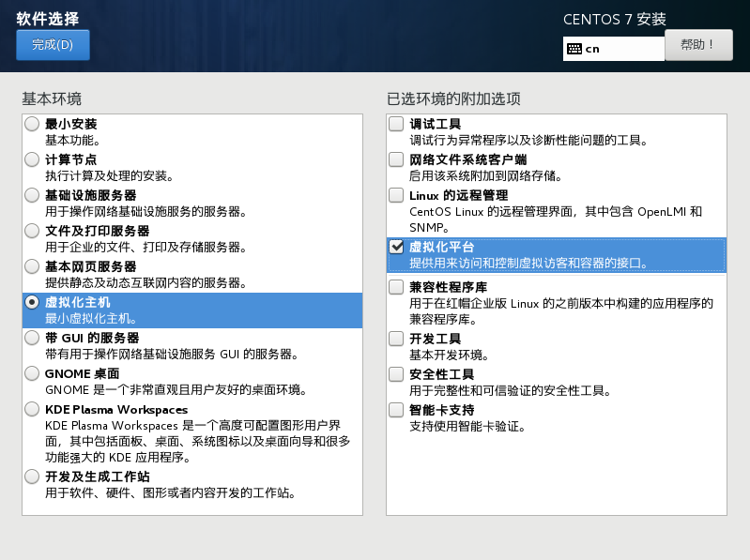Click the 网络文件系统客户端 add-on title
This screenshot has width=750, height=560.
(468, 159)
